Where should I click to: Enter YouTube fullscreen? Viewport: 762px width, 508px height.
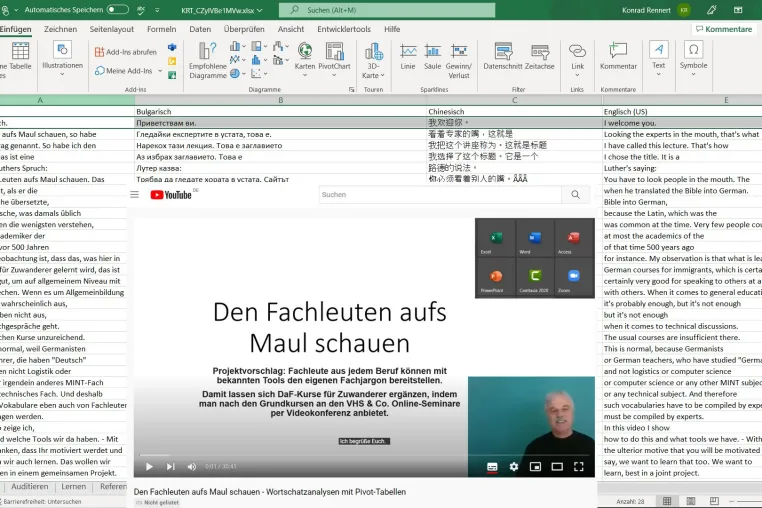[x=578, y=467]
